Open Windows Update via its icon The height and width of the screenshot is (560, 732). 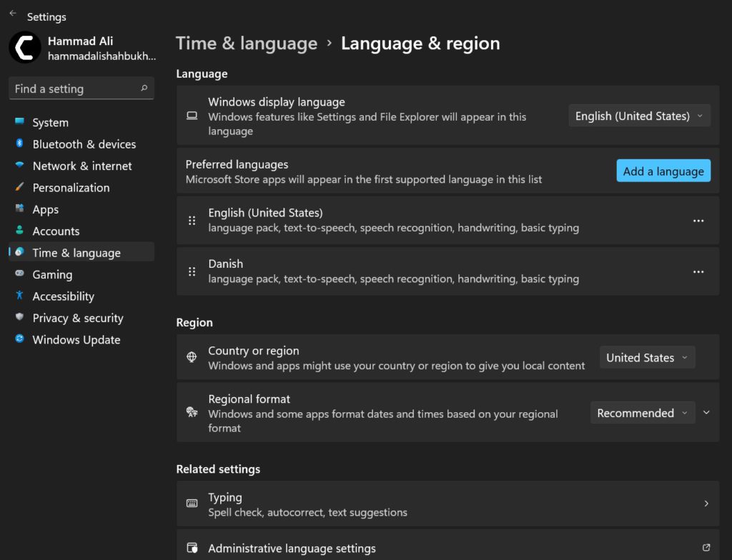tap(19, 339)
